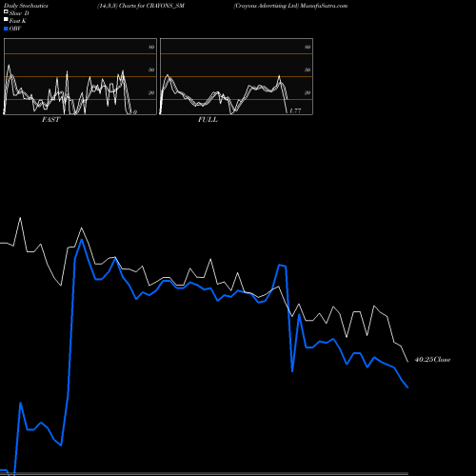Click the Fast K legend swatch
Viewport: 476px width, 476px height.
point(6,20)
